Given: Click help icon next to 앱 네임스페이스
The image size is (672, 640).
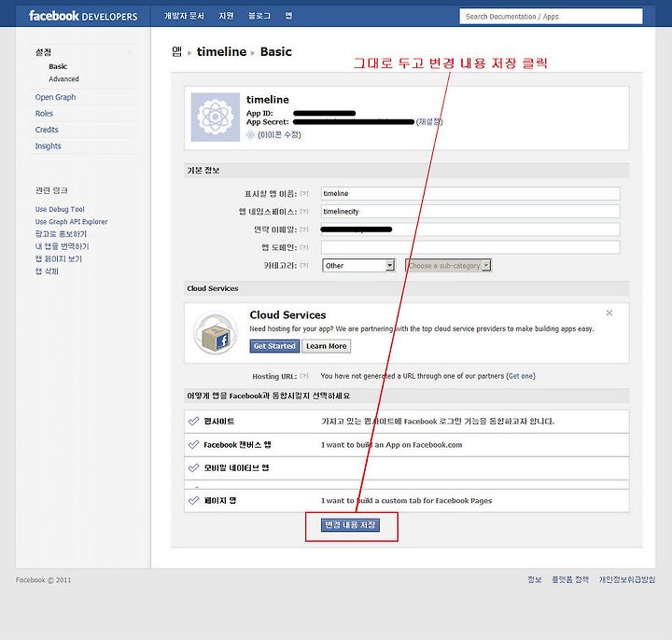Looking at the screenshot, I should pyautogui.click(x=304, y=212).
